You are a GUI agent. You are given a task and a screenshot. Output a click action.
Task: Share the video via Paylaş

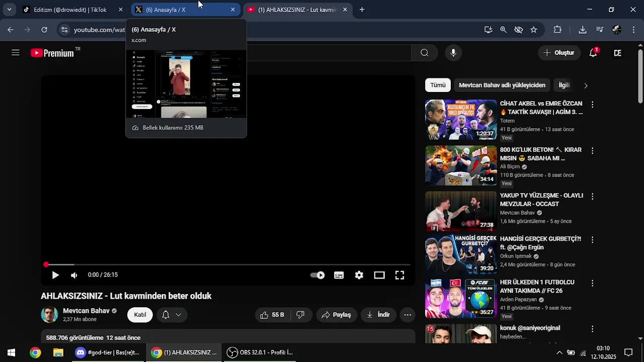coord(337,315)
